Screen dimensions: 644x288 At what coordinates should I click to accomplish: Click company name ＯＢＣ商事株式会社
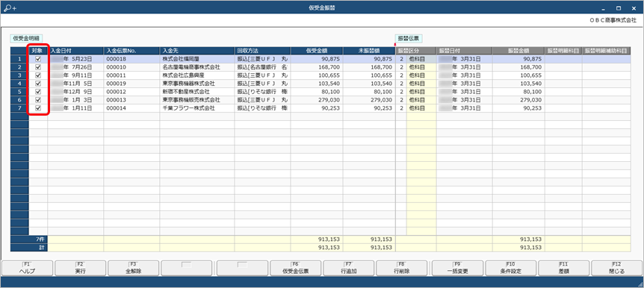[x=613, y=19]
